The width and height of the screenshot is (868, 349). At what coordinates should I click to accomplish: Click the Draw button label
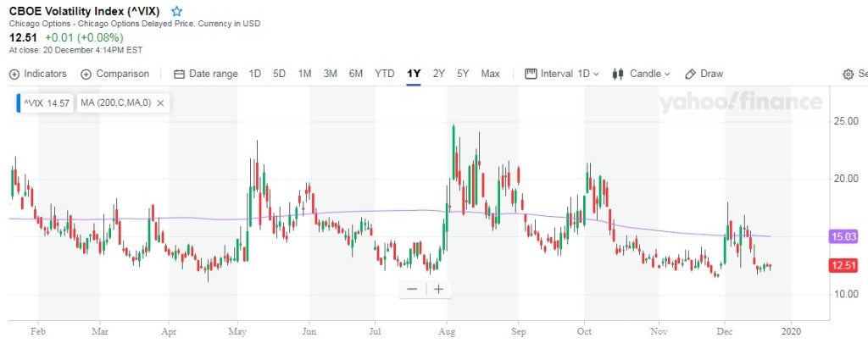712,74
